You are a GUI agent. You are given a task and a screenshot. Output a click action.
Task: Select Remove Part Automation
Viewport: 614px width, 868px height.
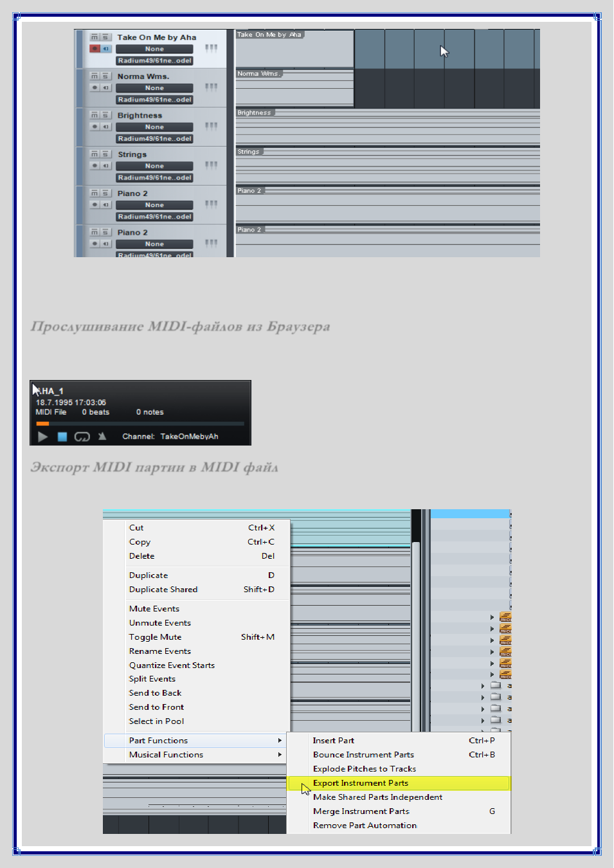coord(399,826)
